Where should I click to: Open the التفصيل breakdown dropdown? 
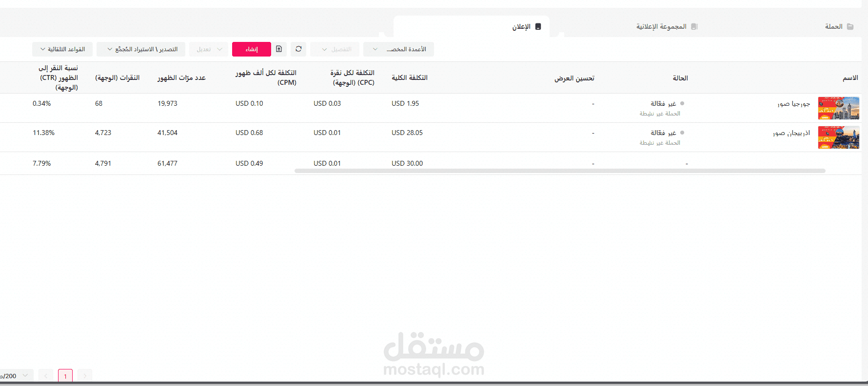[x=335, y=49]
